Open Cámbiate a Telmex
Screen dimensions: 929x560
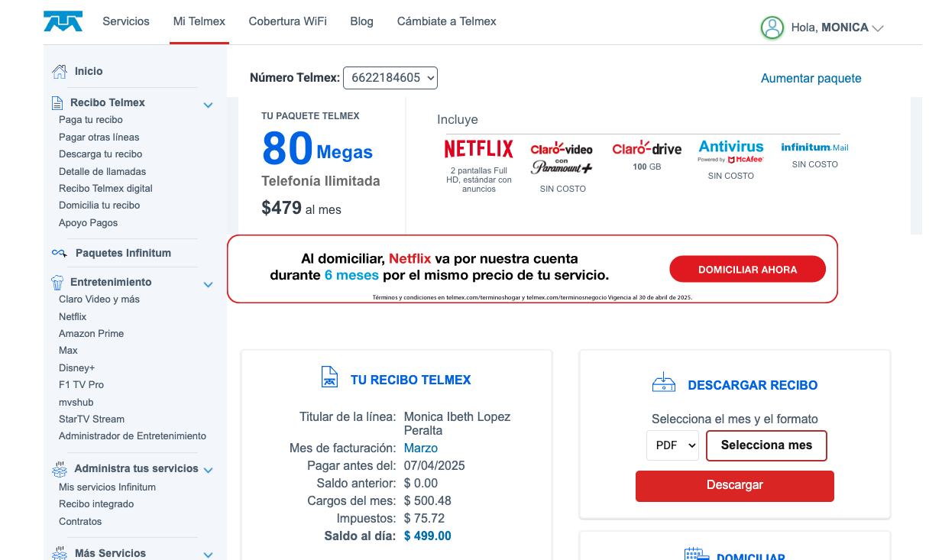coord(447,21)
